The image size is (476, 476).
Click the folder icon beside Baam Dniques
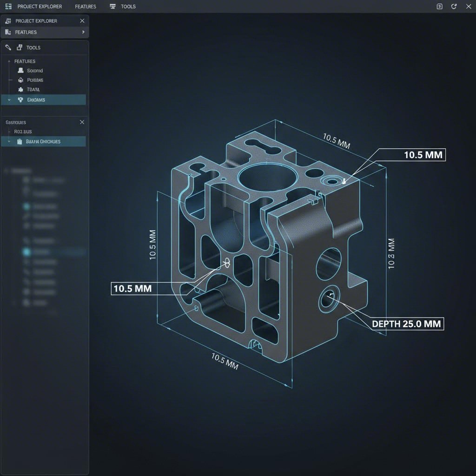click(19, 141)
